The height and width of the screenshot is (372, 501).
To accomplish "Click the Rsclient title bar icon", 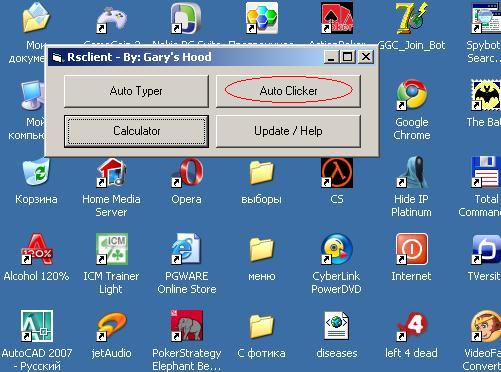I will coord(57,58).
